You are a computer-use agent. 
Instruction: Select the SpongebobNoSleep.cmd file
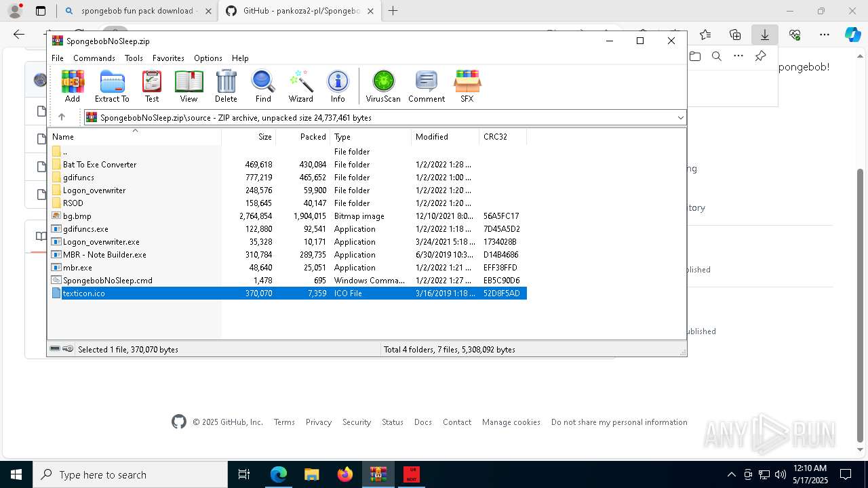tap(287, 281)
